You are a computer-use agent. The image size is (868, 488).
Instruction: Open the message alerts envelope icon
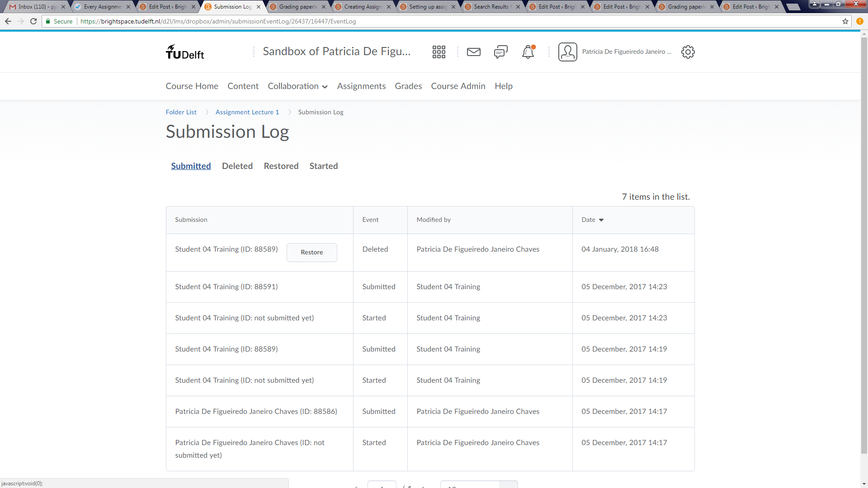pyautogui.click(x=473, y=52)
